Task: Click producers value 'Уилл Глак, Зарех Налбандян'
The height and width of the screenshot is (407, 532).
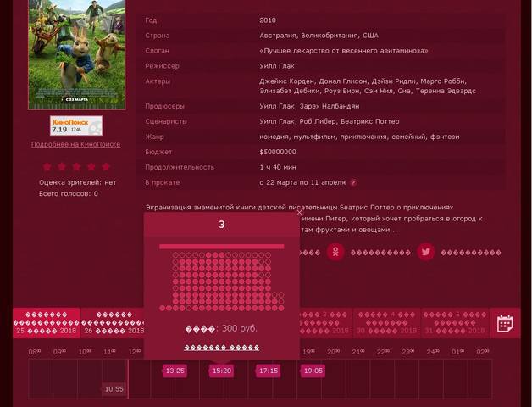Action: [309, 106]
